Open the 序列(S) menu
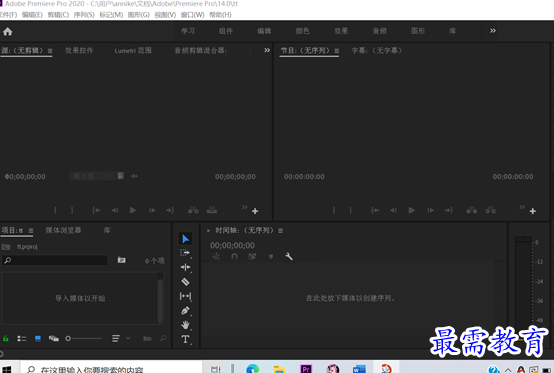554x373 pixels. pos(84,14)
